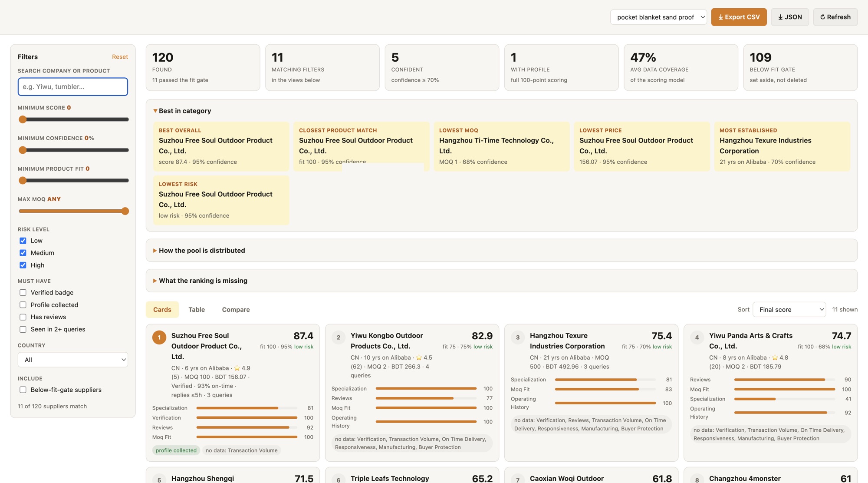Screen dimensions: 868x483
Task: Click the star rating icon on Suzhou Free Soul card
Action: (237, 368)
